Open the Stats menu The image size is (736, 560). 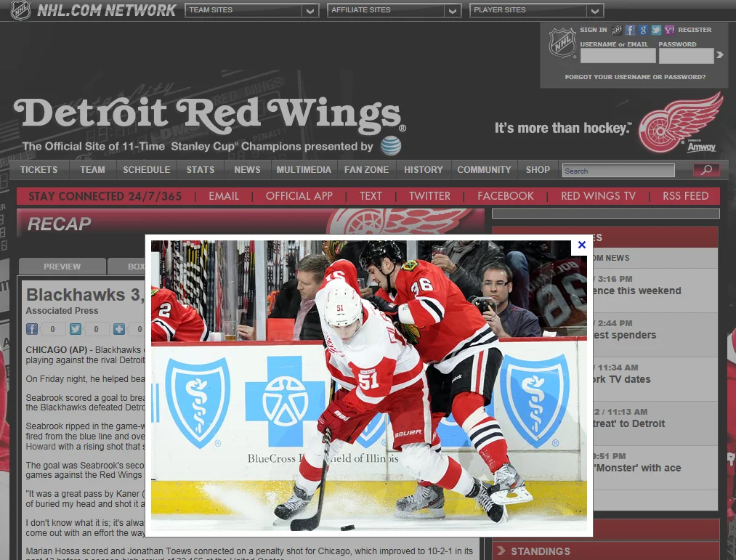coord(201,169)
